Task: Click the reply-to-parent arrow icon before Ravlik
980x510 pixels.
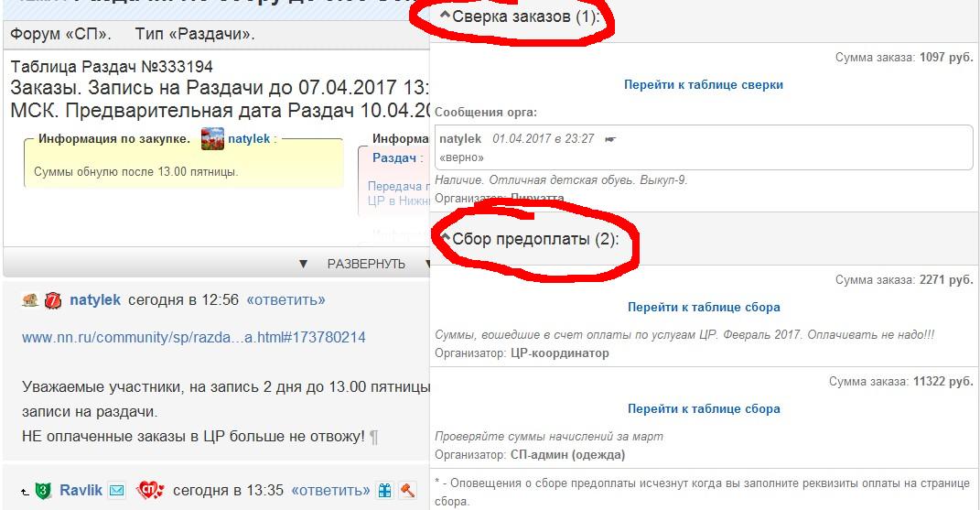Action: tap(25, 492)
